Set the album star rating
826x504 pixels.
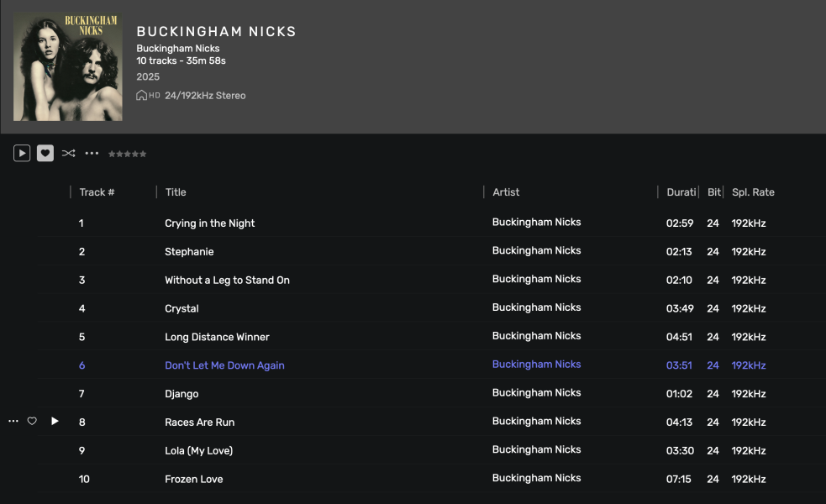127,154
